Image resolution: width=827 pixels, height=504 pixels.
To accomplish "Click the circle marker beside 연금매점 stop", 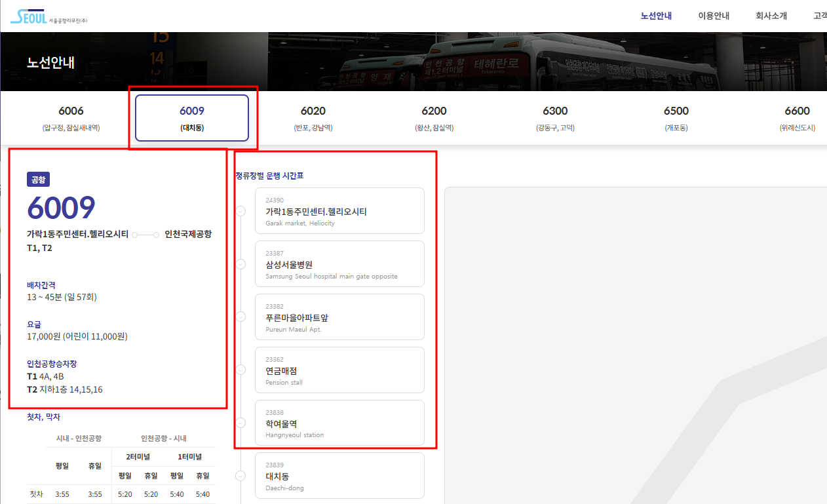I will [x=240, y=370].
